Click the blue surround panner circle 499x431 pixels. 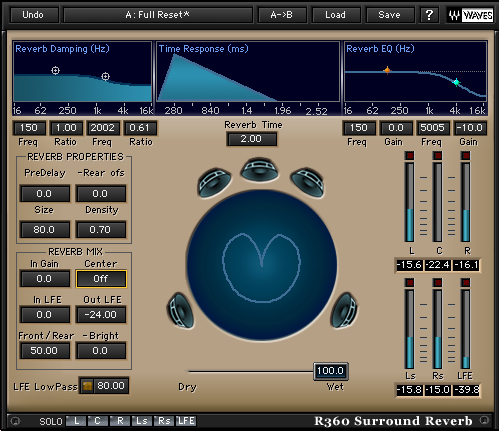point(262,266)
